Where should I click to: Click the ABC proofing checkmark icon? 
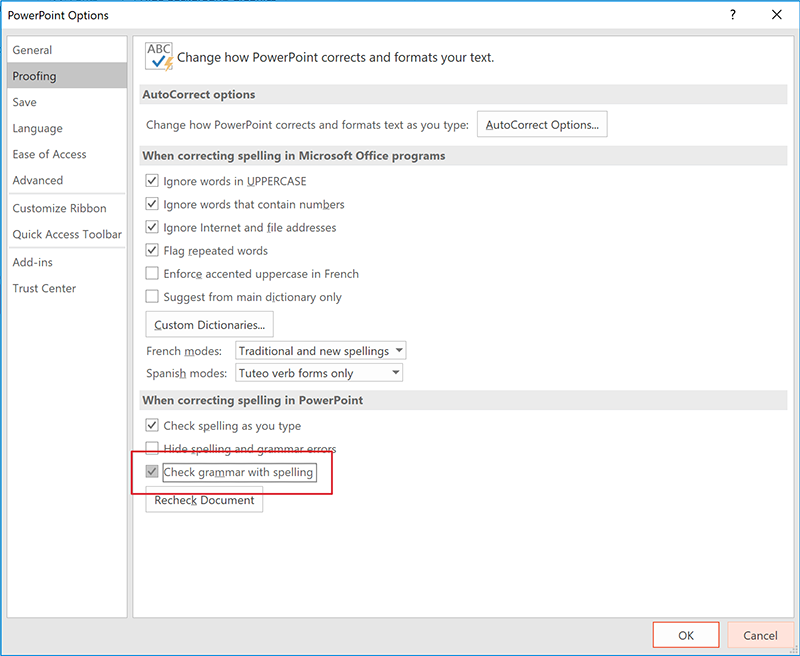(159, 56)
